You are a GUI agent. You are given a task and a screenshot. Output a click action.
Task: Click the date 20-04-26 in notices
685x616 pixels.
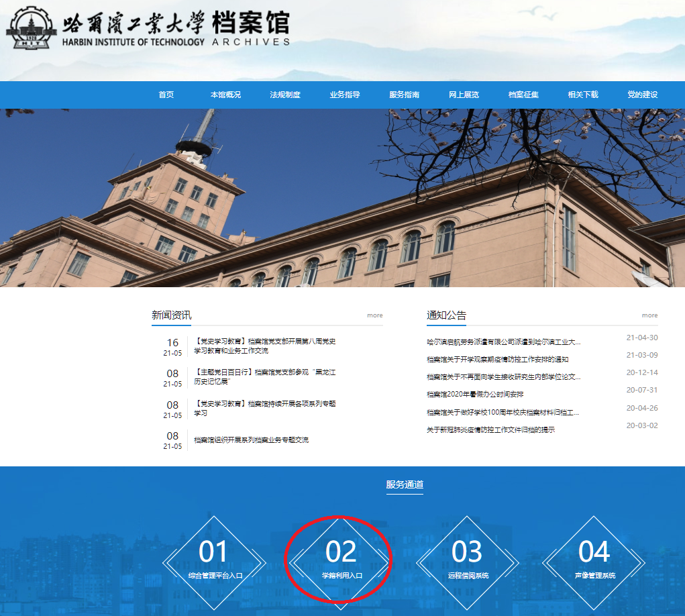point(642,408)
